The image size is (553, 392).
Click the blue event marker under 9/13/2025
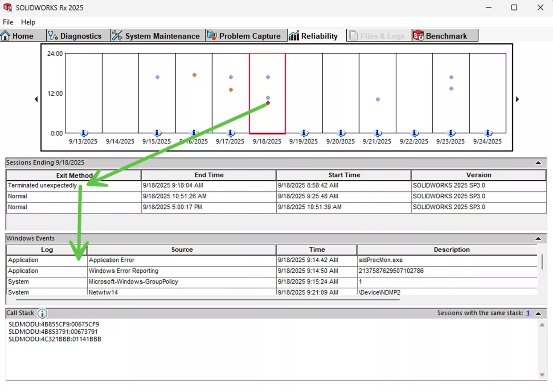click(83, 133)
